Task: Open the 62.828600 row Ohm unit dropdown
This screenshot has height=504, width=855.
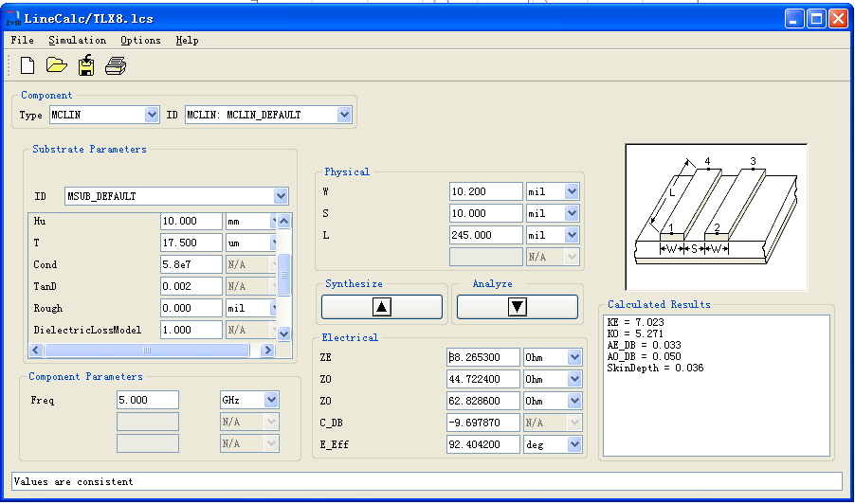Action: click(574, 401)
